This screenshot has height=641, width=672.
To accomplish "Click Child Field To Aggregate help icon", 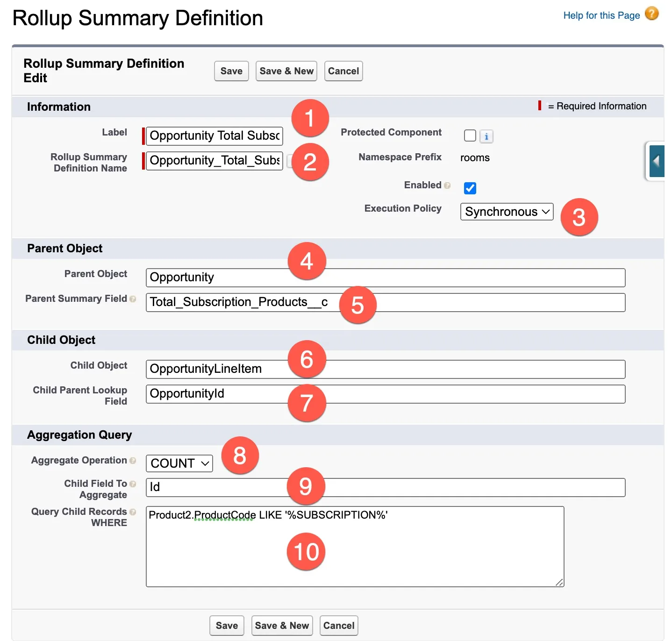I will tap(133, 484).
